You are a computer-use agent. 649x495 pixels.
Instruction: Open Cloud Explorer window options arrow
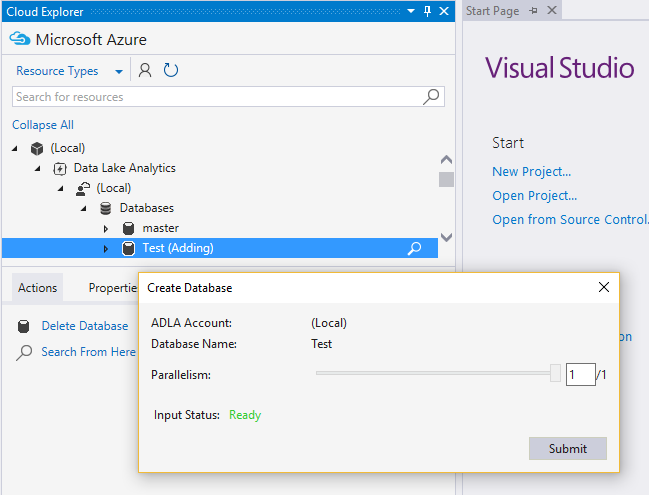point(411,11)
